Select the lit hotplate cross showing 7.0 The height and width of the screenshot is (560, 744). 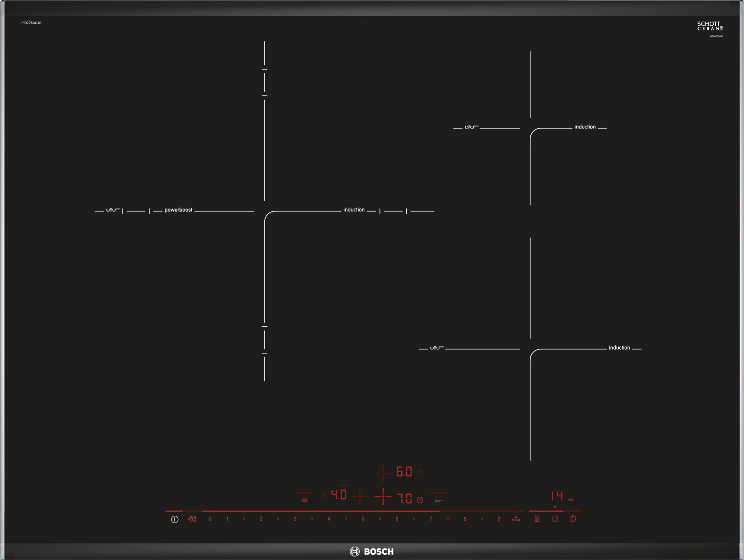point(383,497)
